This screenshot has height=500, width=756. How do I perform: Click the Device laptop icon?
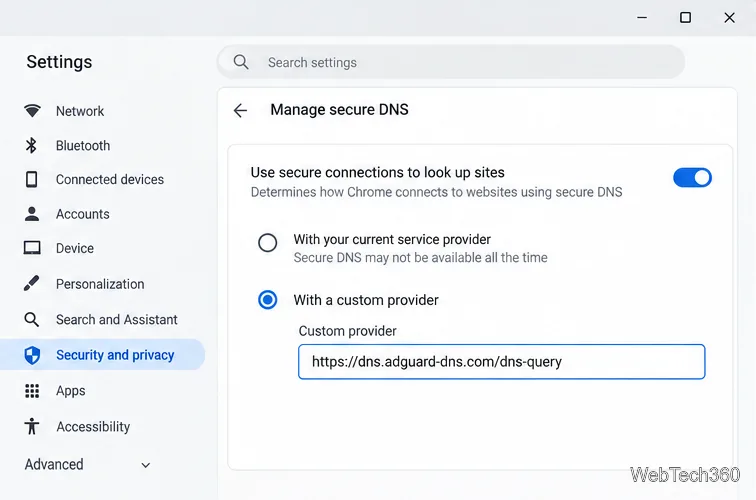point(32,248)
